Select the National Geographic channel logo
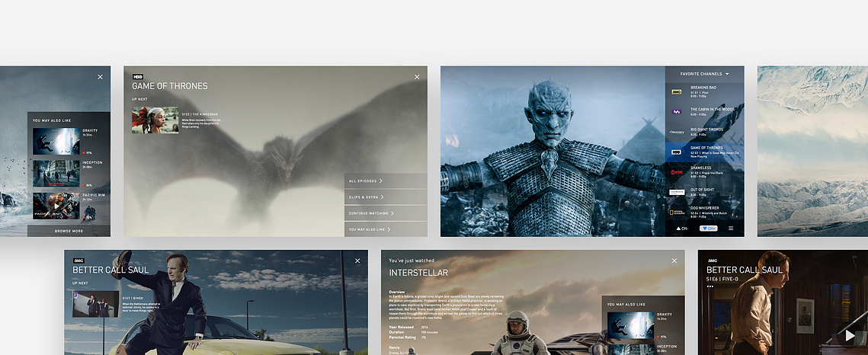Image resolution: width=868 pixels, height=355 pixels. 677,211
